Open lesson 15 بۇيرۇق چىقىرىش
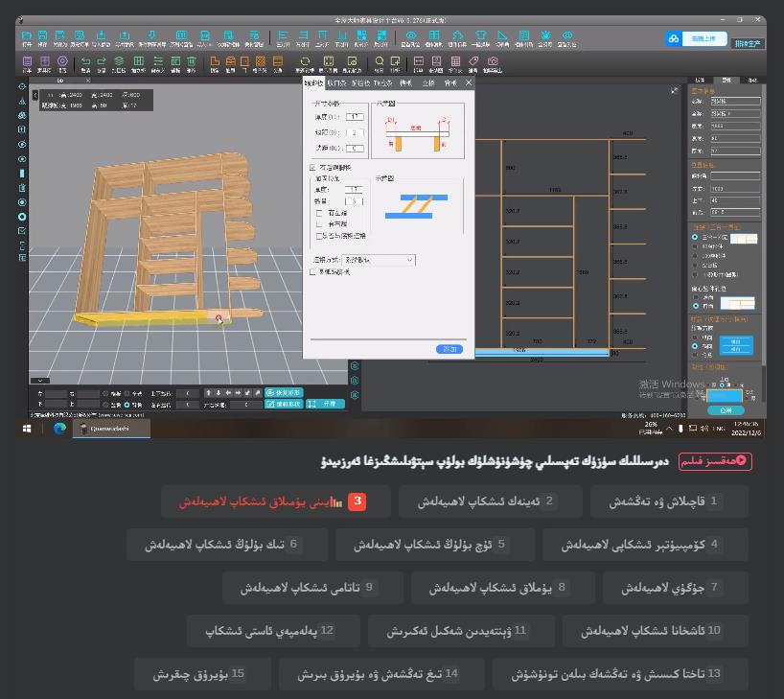The height and width of the screenshot is (699, 784). tap(203, 674)
